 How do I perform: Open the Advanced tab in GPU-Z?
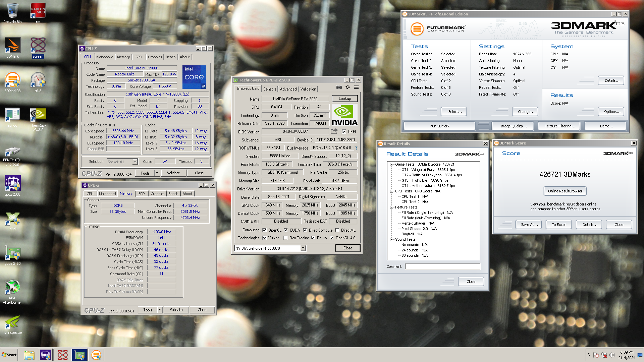(x=288, y=89)
